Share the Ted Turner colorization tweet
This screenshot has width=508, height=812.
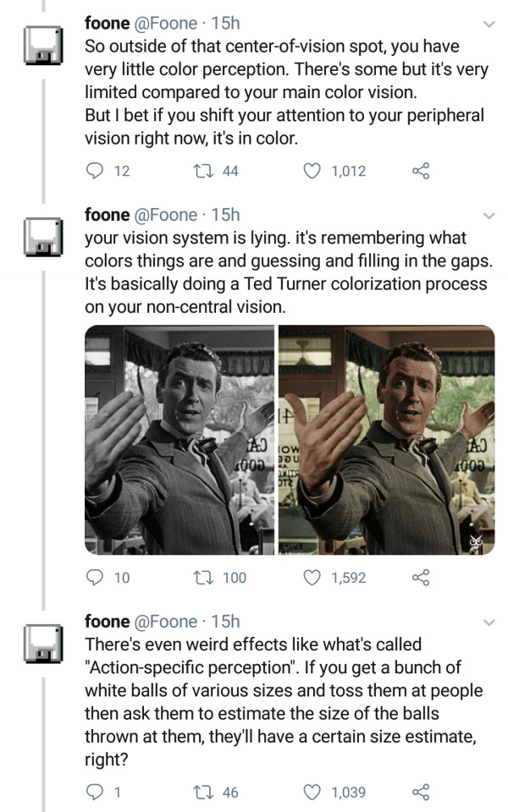click(x=421, y=578)
